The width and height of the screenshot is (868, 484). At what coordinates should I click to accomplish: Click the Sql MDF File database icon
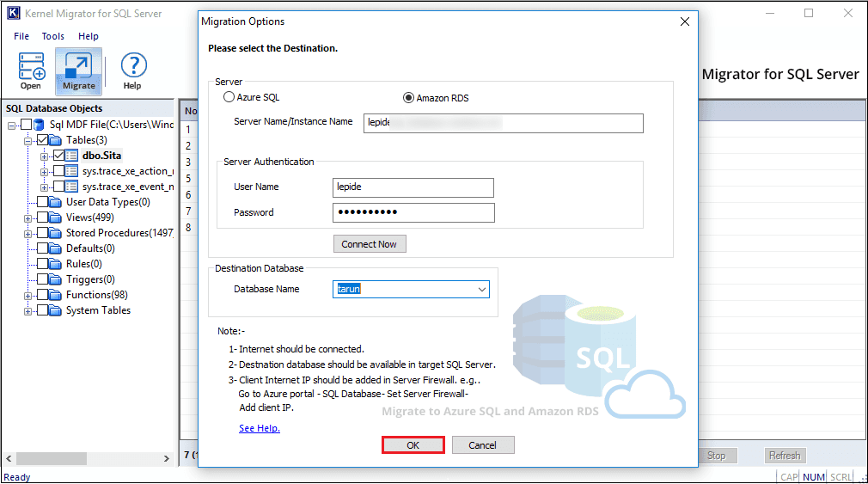pos(39,125)
